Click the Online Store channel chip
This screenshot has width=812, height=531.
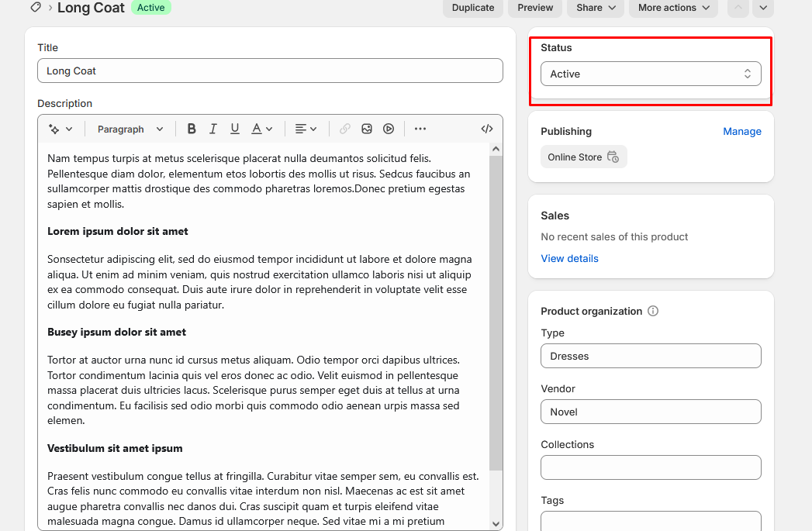coord(584,157)
